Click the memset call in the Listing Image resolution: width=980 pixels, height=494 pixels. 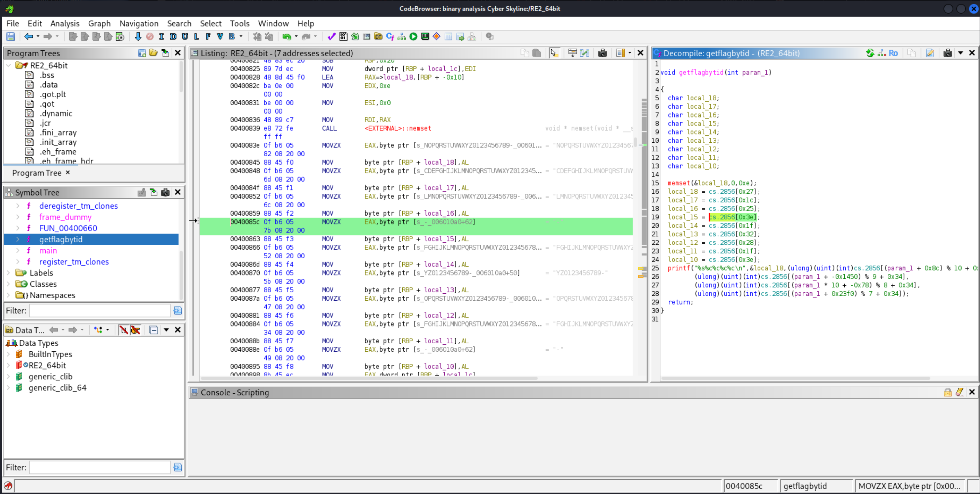(x=398, y=128)
